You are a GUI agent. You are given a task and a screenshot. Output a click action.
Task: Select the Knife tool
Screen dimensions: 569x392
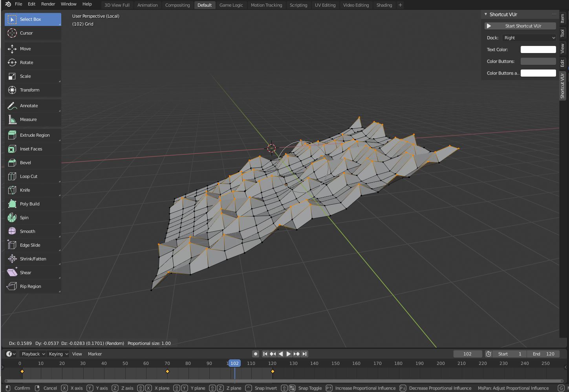click(x=33, y=190)
